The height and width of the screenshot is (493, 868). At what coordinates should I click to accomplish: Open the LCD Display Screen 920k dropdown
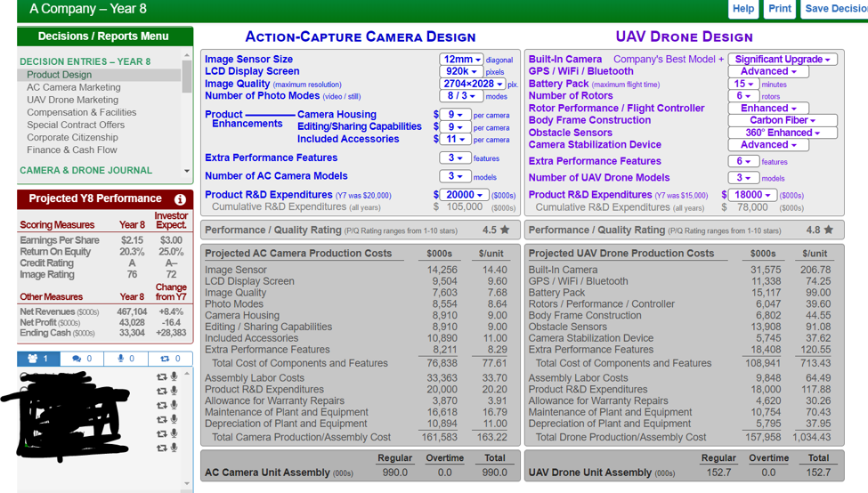click(461, 71)
